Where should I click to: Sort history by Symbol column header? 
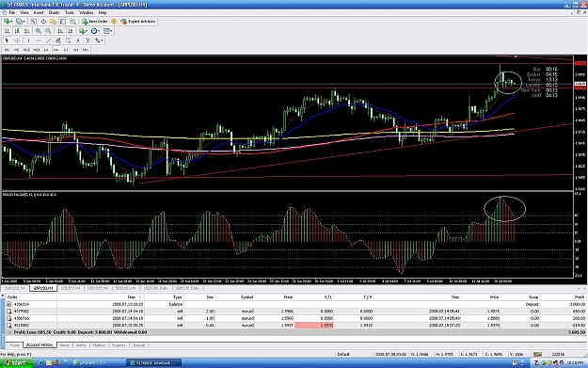[x=236, y=297]
